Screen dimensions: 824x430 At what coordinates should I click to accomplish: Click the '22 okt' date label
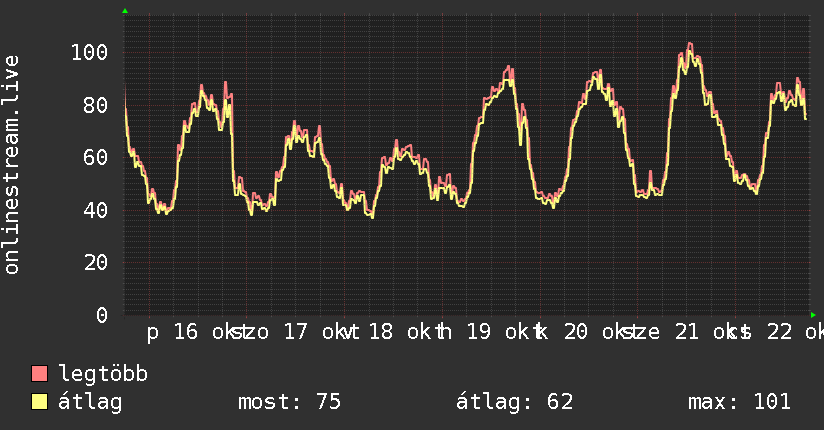pyautogui.click(x=795, y=332)
